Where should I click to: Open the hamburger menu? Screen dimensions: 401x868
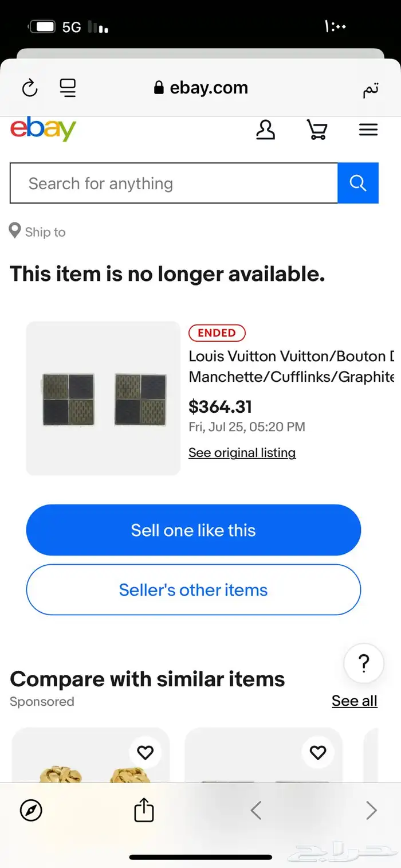click(368, 130)
